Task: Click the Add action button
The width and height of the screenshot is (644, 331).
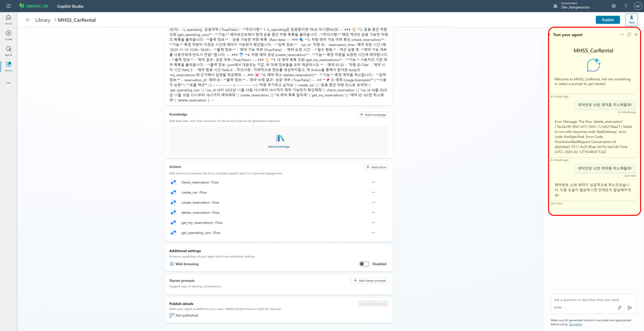Action: click(x=376, y=167)
